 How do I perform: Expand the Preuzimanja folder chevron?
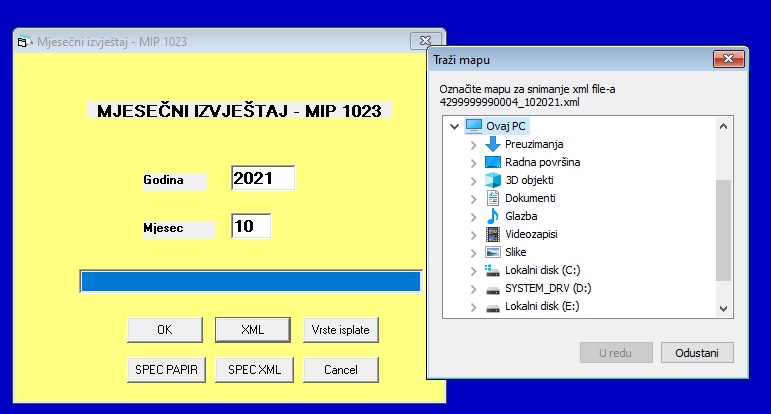coord(473,145)
